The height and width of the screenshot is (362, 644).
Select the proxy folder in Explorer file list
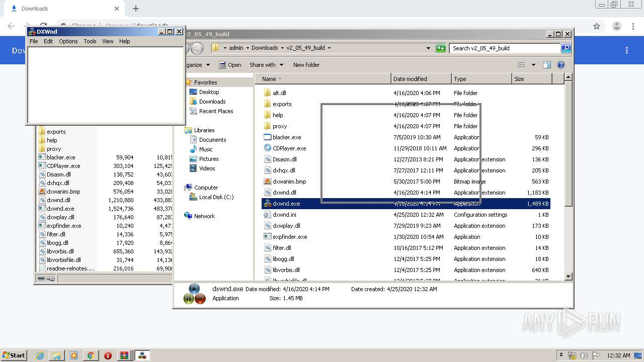(x=280, y=126)
